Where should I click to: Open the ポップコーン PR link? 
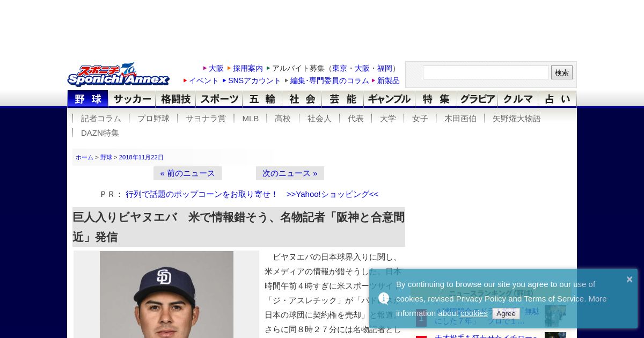(202, 194)
